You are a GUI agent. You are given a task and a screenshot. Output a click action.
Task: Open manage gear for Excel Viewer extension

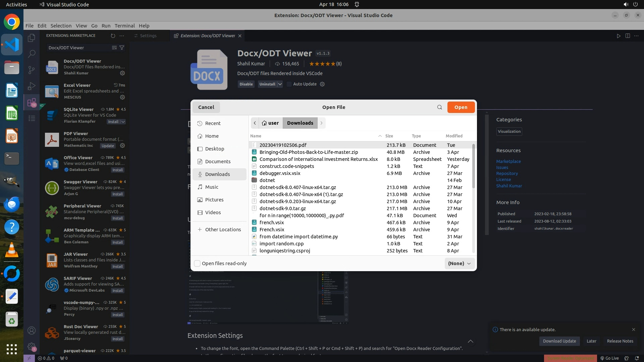122,97
